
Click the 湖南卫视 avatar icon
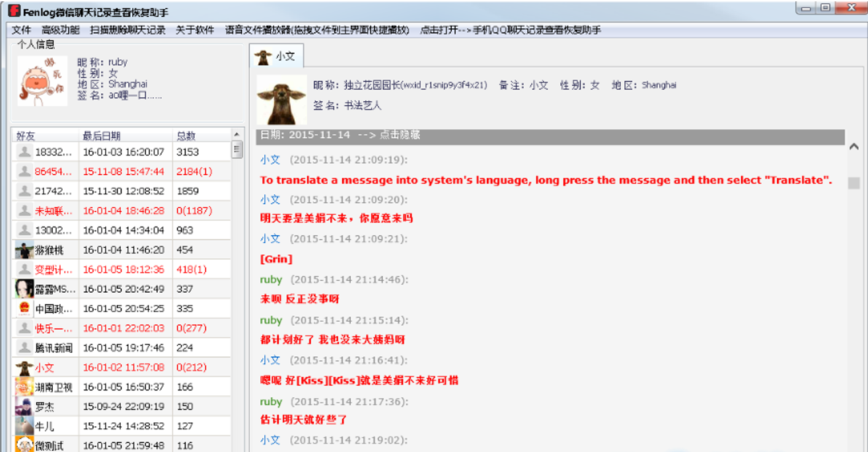tap(24, 387)
